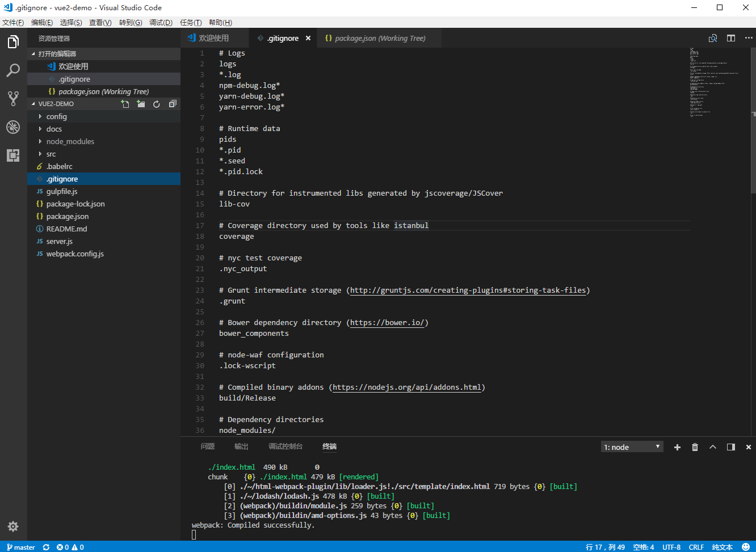Click the Open Changes icon in editor toolbar

tap(713, 38)
